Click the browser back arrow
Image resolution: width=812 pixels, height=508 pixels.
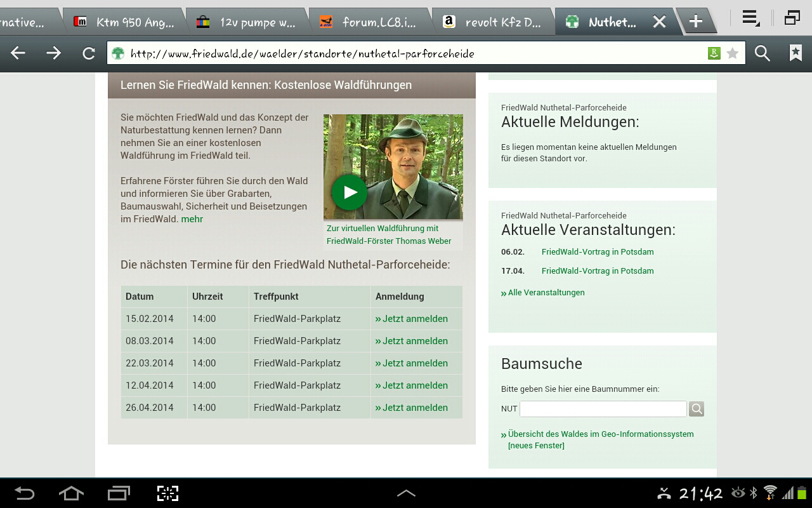(18, 53)
